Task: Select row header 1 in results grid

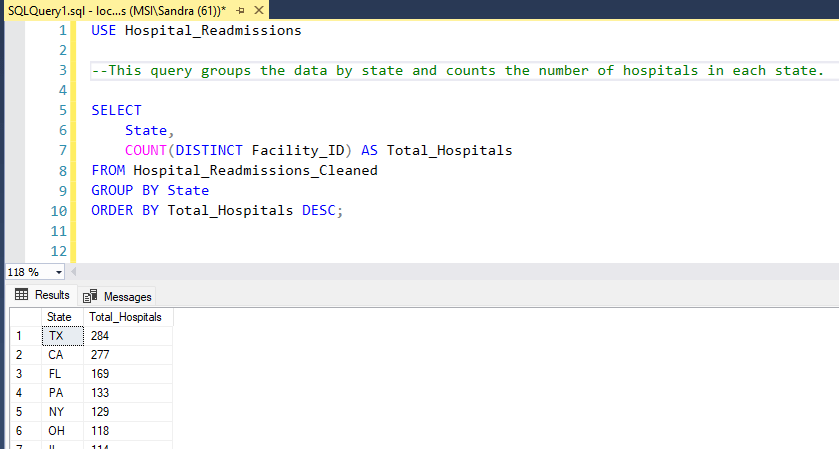Action: point(26,336)
